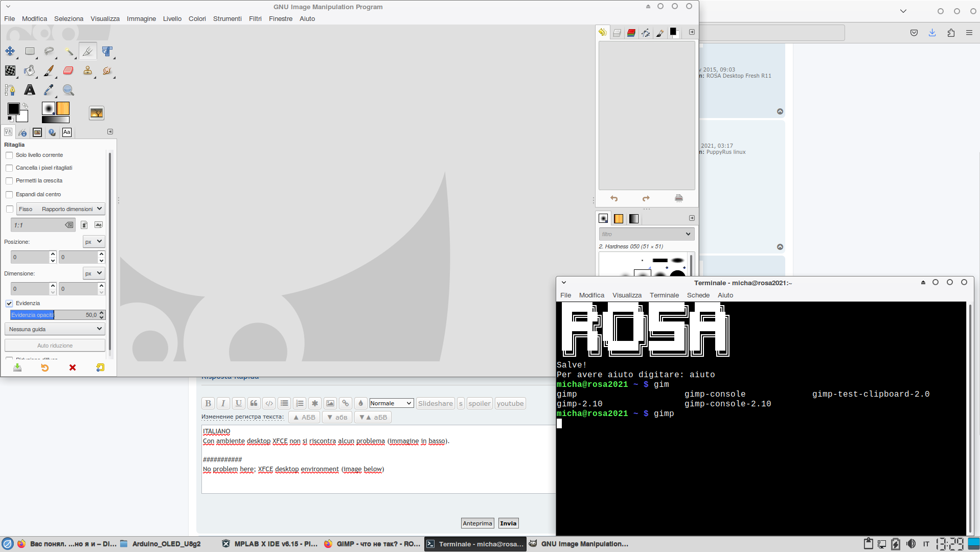Screen dimensions: 980x552
Task: Open the Filtri menu in GIMP
Action: (x=255, y=19)
